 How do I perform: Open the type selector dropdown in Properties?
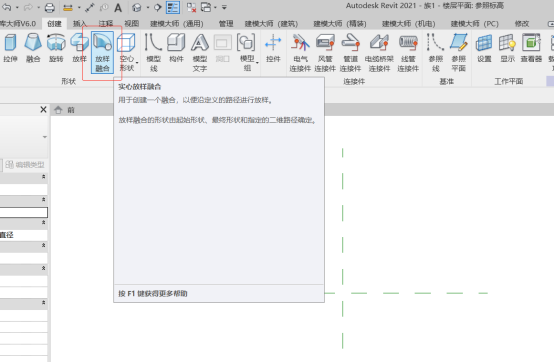pos(45,137)
